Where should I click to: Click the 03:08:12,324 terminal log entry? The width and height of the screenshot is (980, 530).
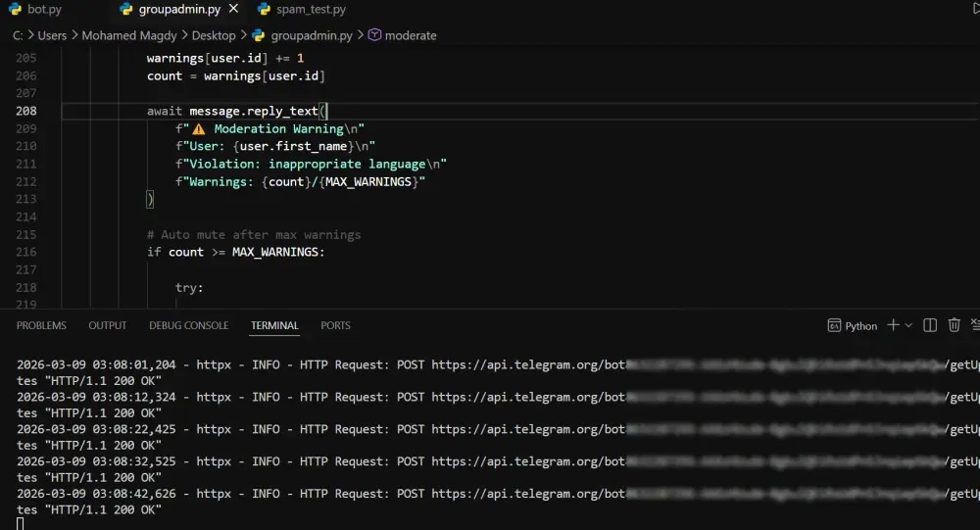click(498, 405)
